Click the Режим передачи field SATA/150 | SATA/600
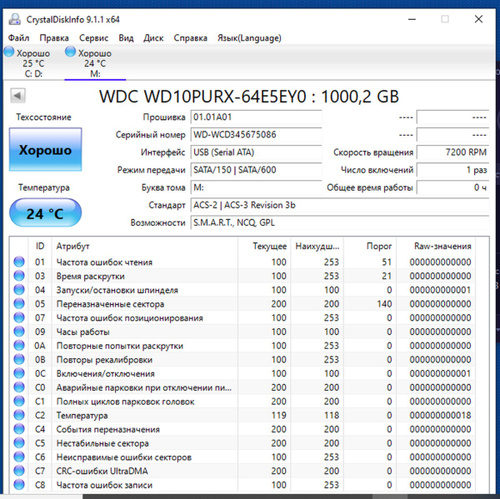500x499 pixels. click(256, 170)
